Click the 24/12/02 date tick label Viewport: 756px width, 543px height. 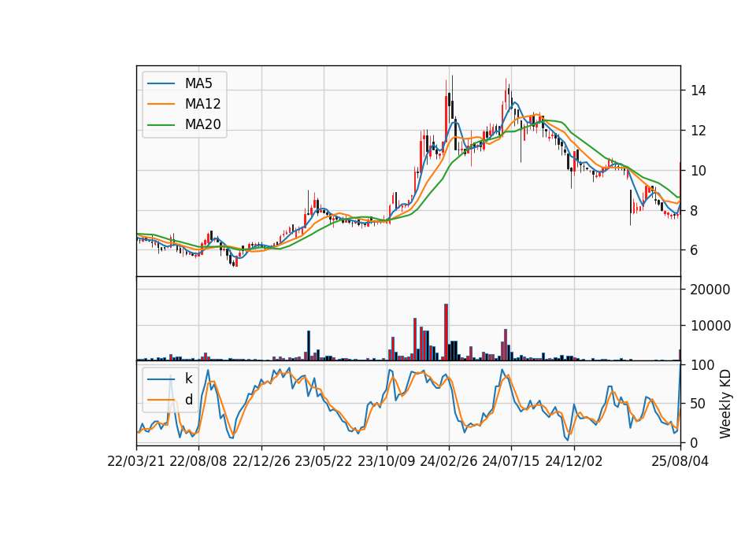point(574,461)
